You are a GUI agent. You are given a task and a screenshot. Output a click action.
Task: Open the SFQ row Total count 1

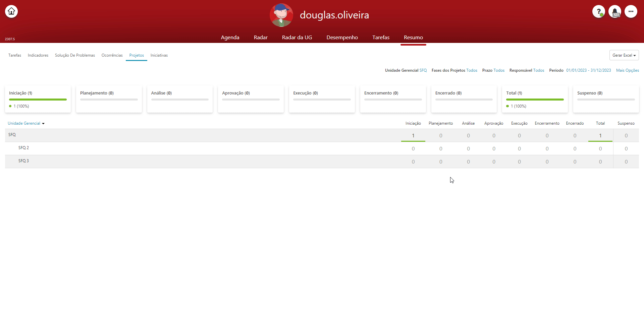click(x=600, y=136)
